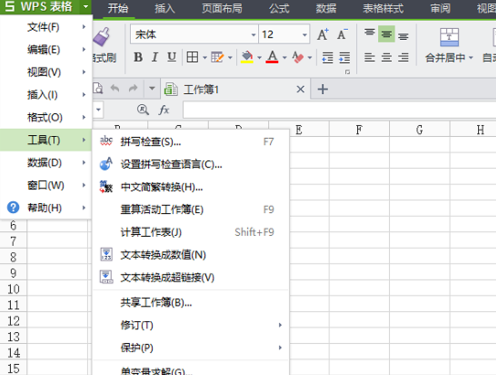Toggle Italic formatting
The height and width of the screenshot is (375, 496).
pyautogui.click(x=154, y=57)
